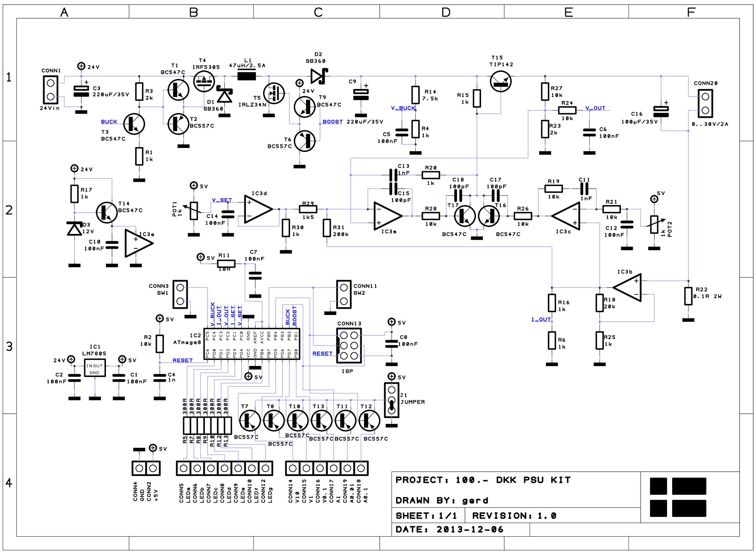Select the D3 12V zener diode
The width and height of the screenshot is (756, 553).
pos(74,229)
